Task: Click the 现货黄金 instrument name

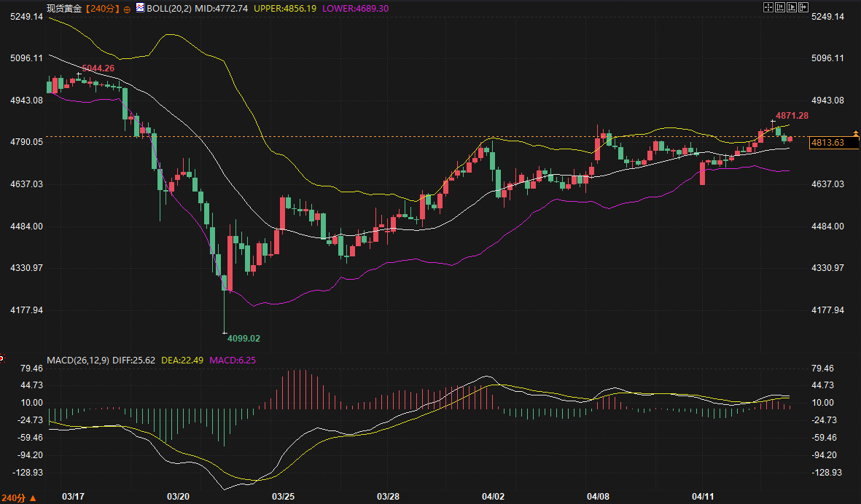Action: [x=64, y=9]
